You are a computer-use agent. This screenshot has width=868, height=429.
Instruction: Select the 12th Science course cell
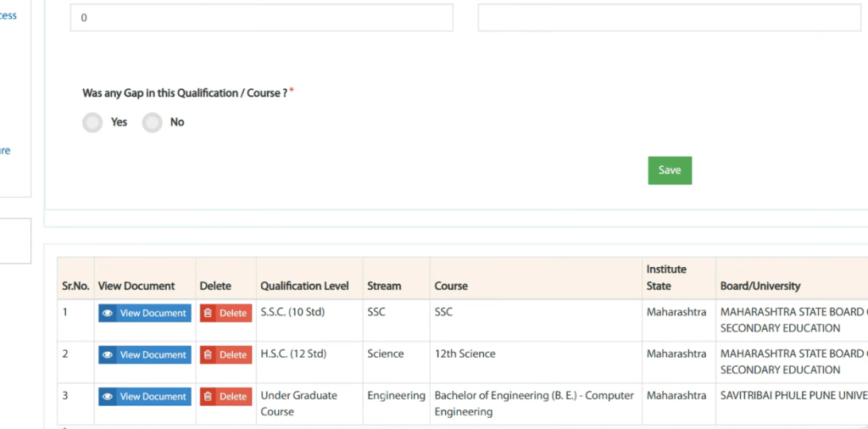coord(465,354)
